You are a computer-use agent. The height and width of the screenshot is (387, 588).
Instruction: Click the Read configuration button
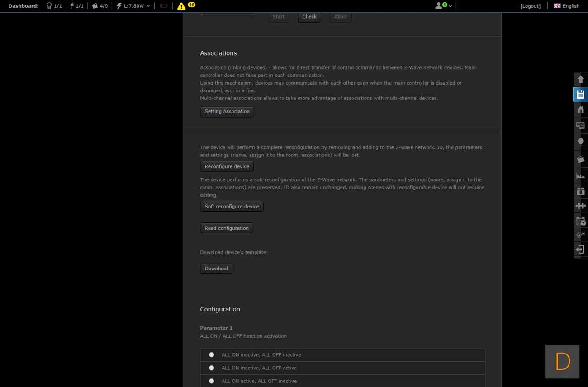(226, 228)
